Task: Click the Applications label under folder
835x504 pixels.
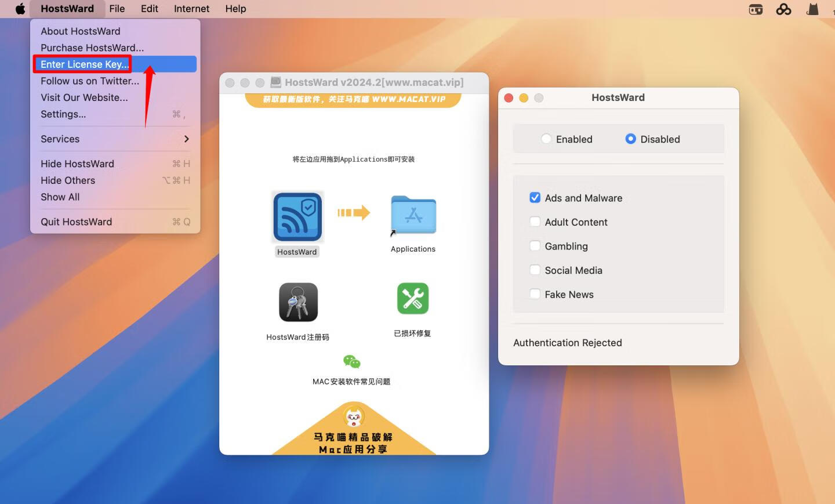Action: 413,249
